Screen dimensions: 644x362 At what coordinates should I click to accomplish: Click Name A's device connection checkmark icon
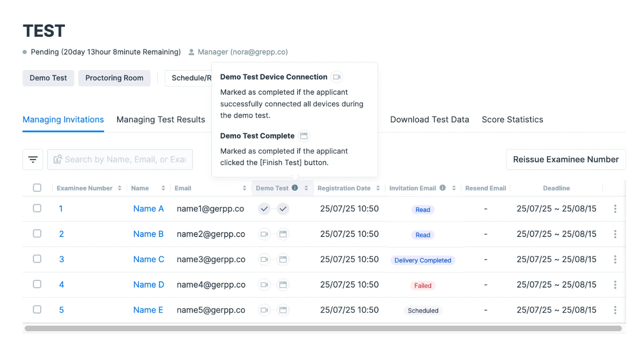click(x=264, y=209)
